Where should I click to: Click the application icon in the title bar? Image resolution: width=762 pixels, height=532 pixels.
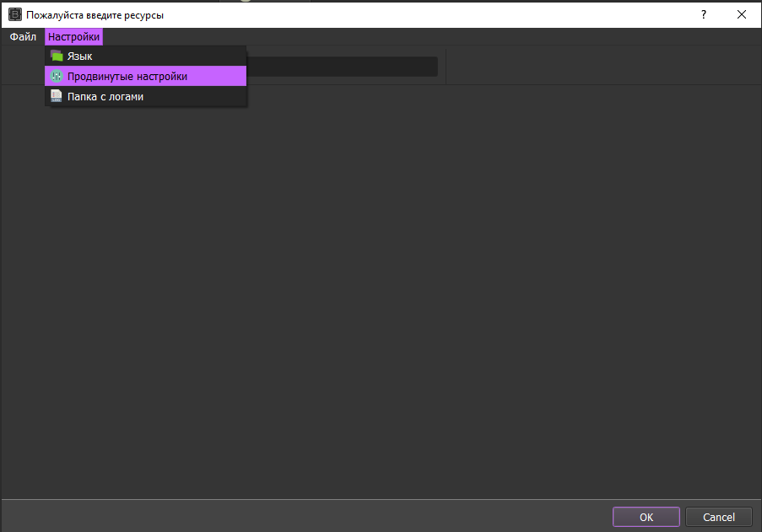(x=14, y=14)
